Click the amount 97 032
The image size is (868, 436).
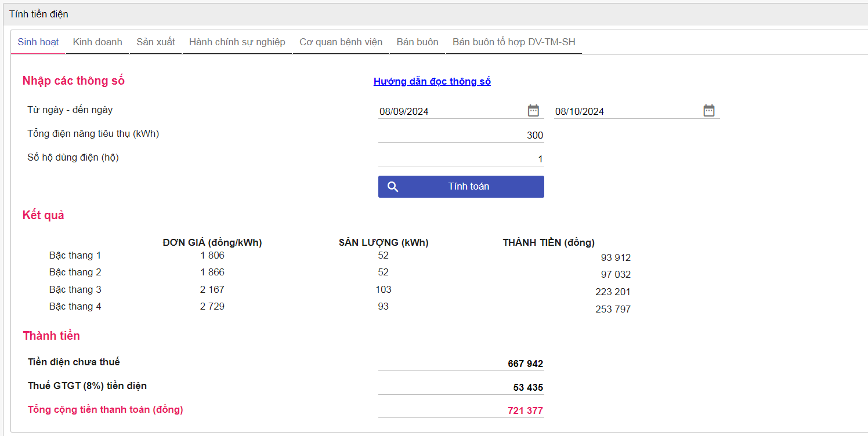[x=616, y=275]
